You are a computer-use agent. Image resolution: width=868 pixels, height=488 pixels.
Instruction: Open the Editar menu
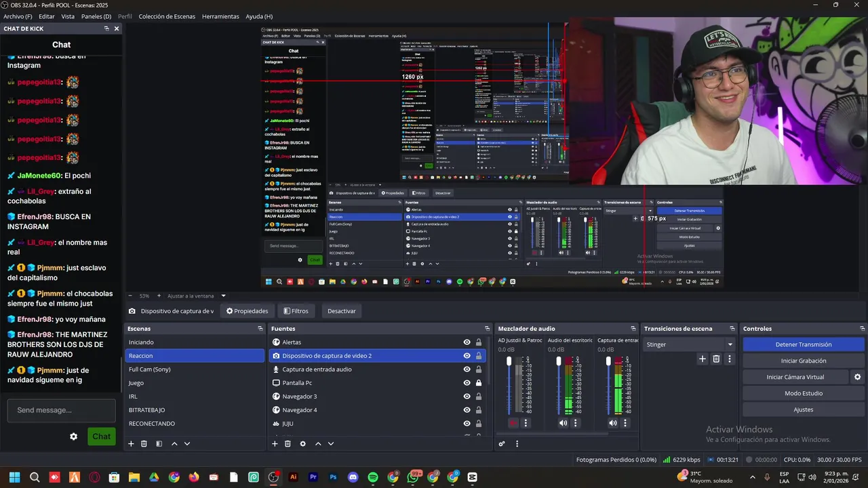47,16
